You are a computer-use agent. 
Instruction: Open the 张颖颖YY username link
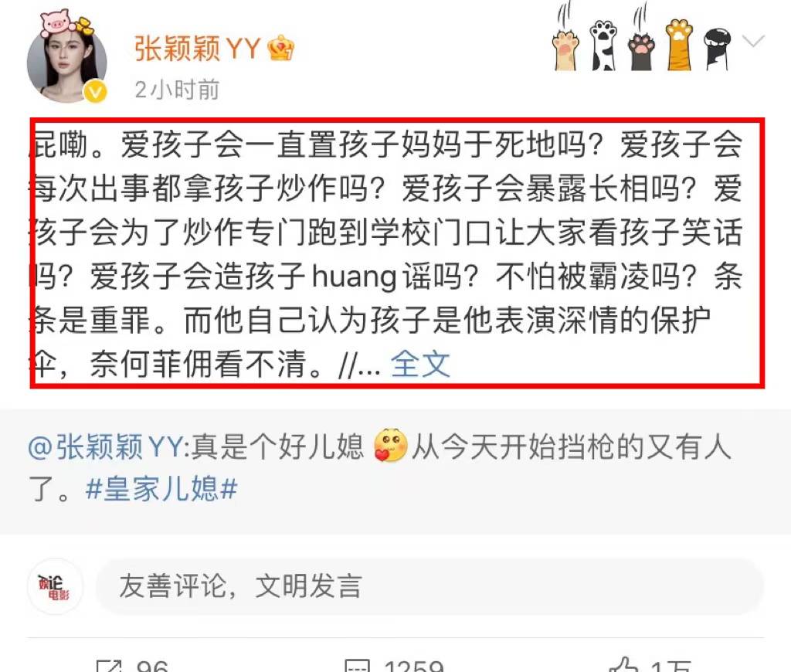(x=197, y=49)
